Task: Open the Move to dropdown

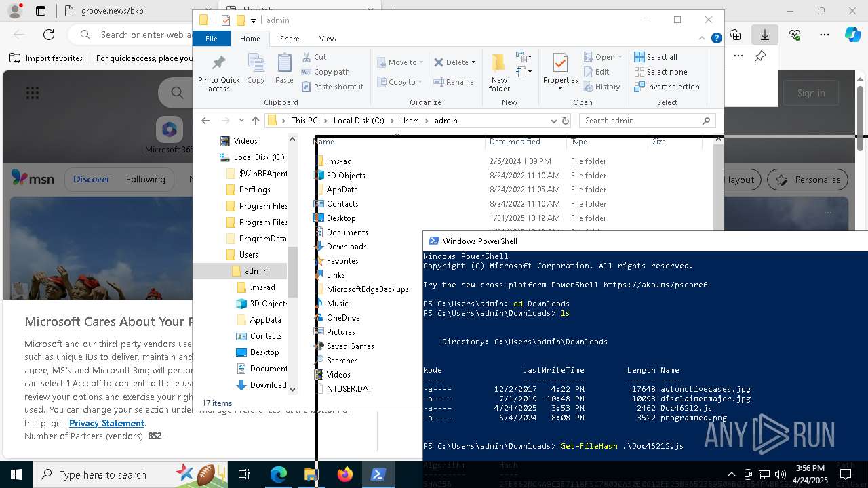Action: tap(400, 62)
